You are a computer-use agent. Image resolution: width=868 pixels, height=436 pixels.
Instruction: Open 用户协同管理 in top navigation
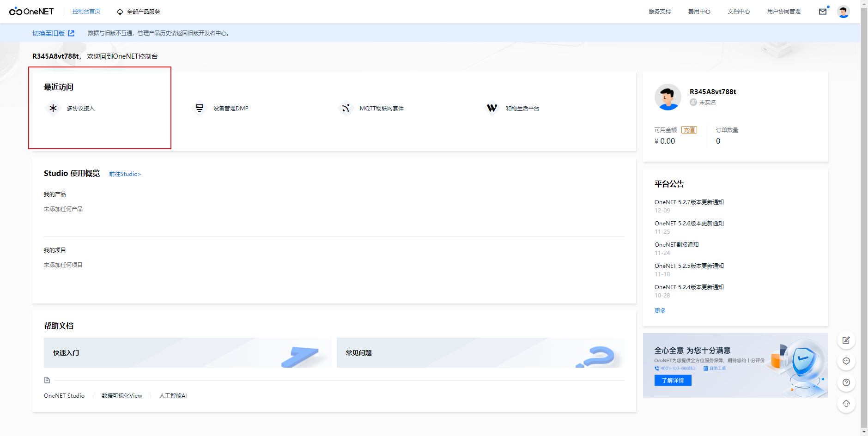point(784,12)
